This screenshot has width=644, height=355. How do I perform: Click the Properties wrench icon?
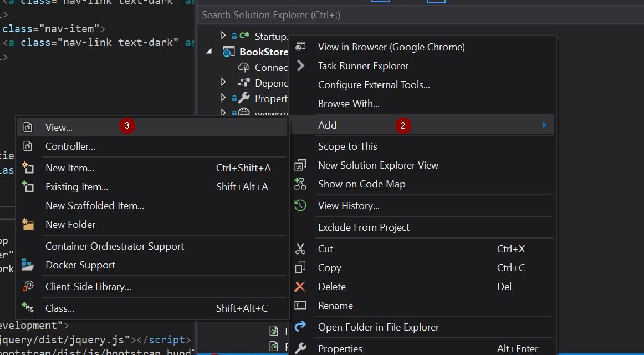pyautogui.click(x=300, y=348)
